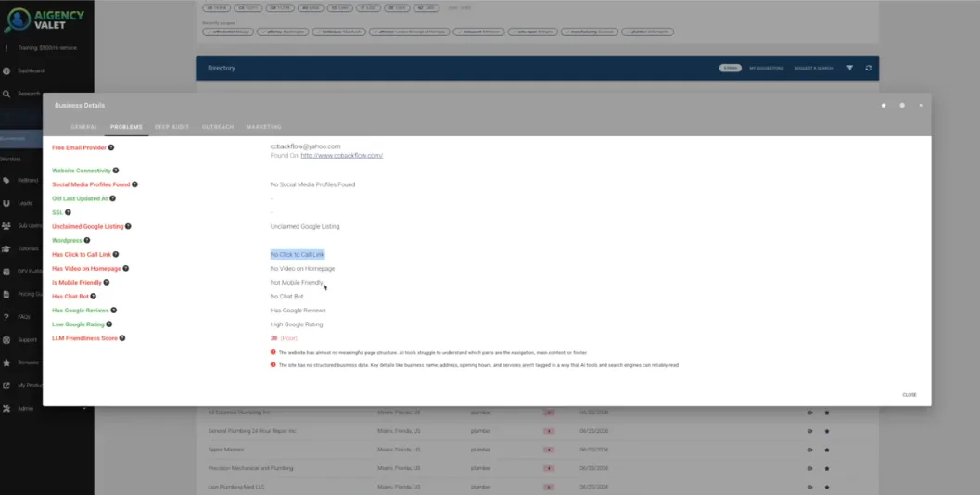Click the help icon beside Wordpress
Image resolution: width=980 pixels, height=495 pixels.
click(x=87, y=240)
